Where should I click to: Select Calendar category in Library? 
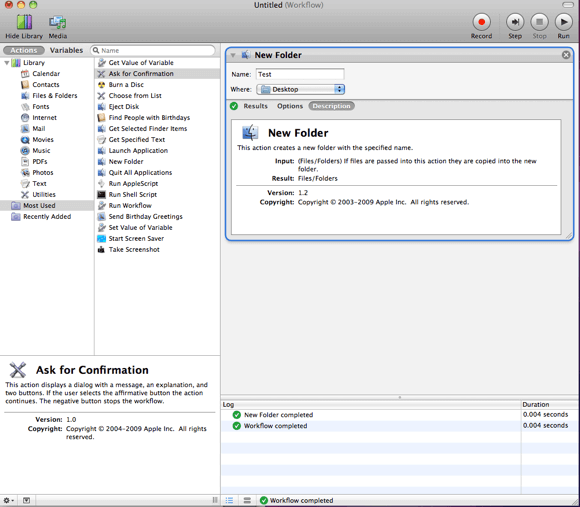coord(46,74)
